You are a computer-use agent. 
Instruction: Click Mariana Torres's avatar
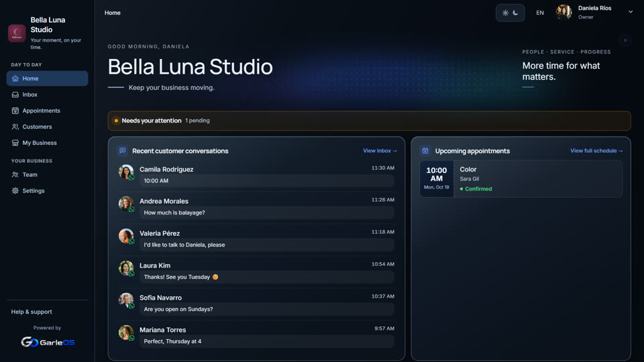click(126, 333)
